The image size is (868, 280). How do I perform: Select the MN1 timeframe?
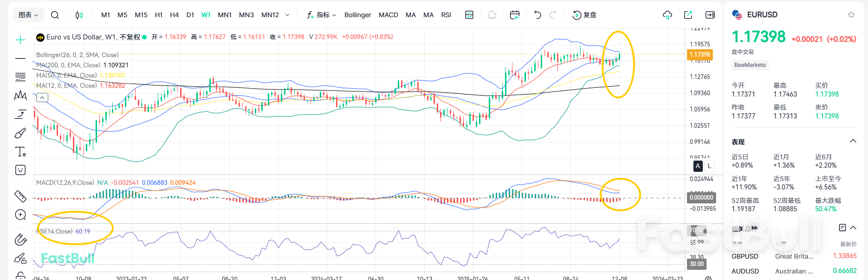(225, 15)
